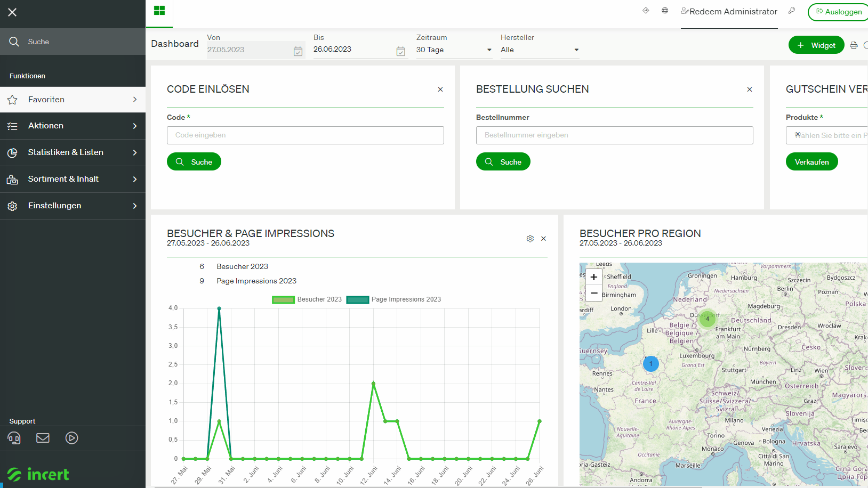Open the language globe icon

coord(665,11)
